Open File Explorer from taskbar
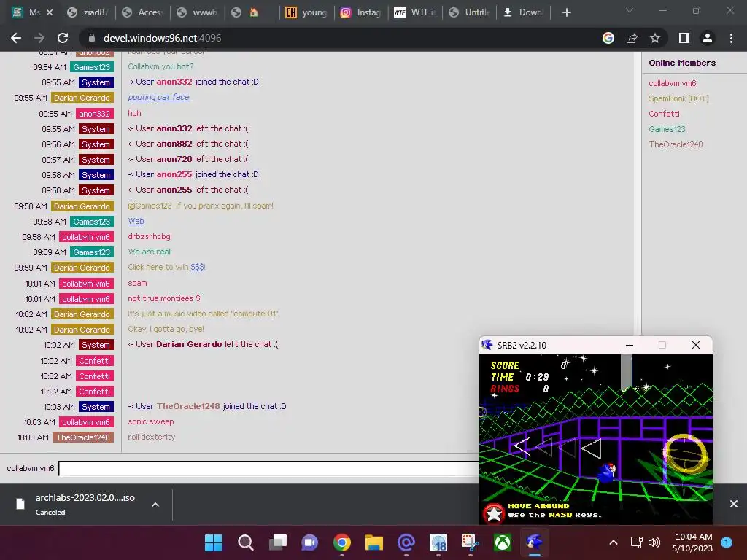Viewport: 747px width, 560px height. tap(374, 542)
